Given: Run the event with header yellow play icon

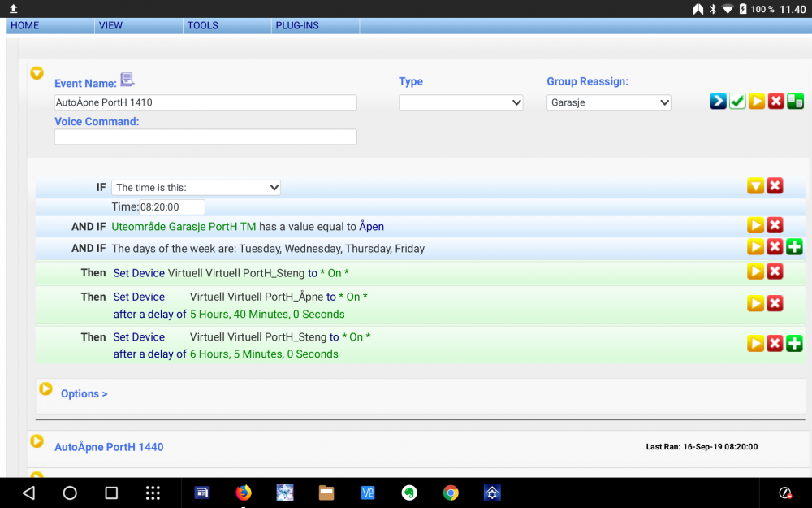Looking at the screenshot, I should (x=757, y=102).
